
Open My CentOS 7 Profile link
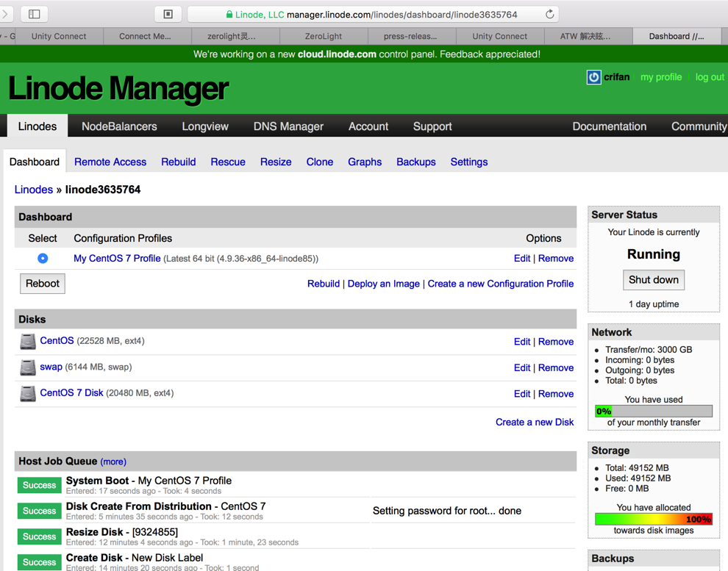coord(117,259)
